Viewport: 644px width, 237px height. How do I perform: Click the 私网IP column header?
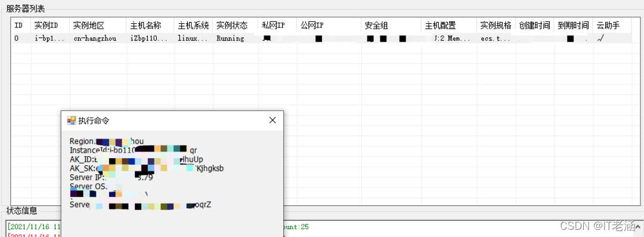[278, 26]
